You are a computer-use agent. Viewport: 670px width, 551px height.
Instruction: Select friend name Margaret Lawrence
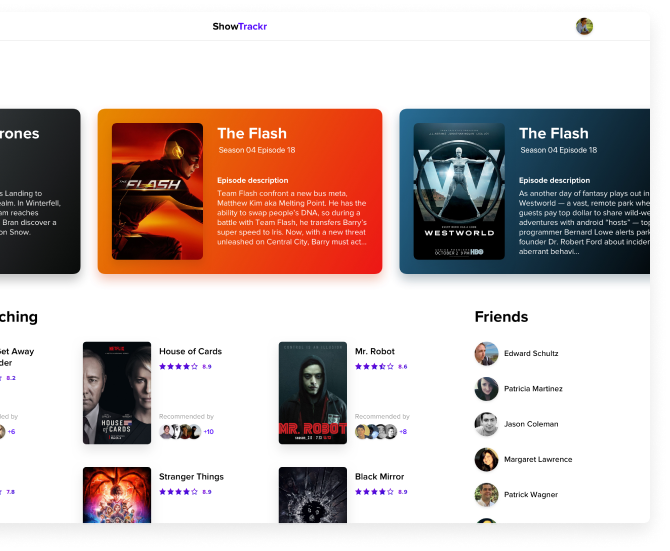pyautogui.click(x=538, y=460)
